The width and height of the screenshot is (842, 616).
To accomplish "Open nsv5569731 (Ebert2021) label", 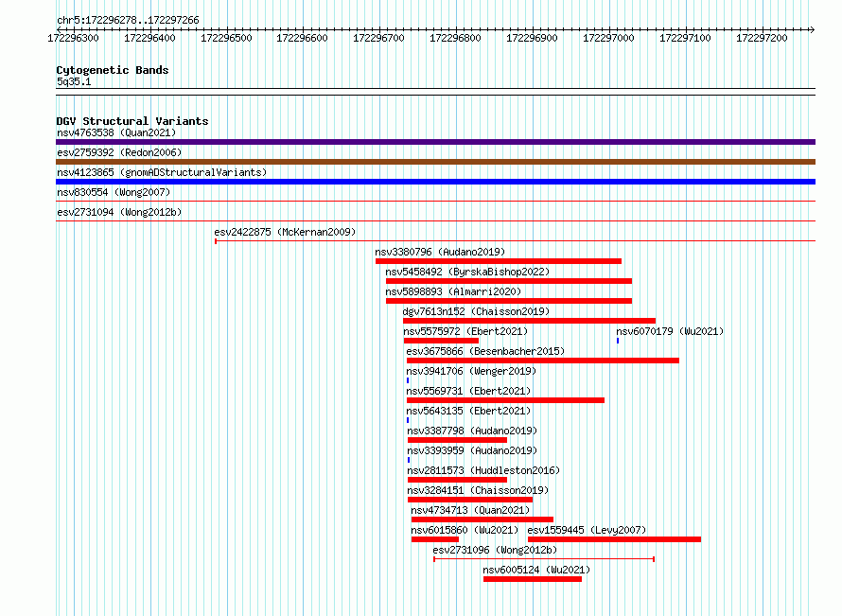I will (468, 391).
